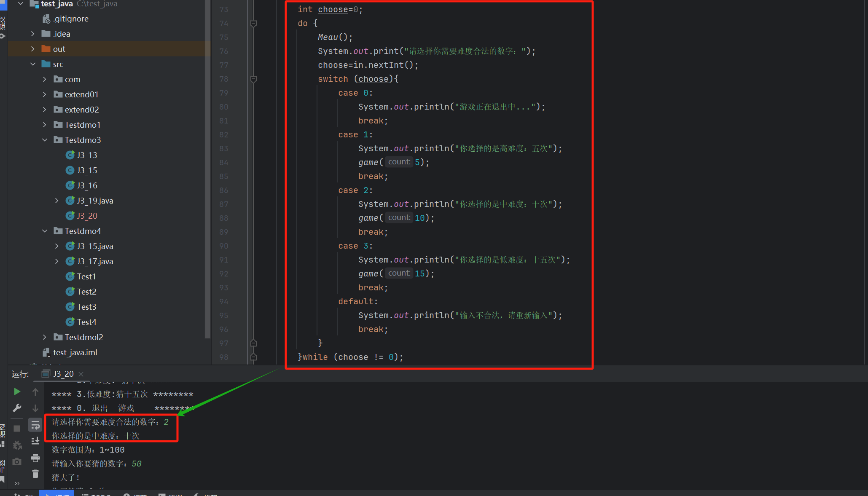Image resolution: width=868 pixels, height=496 pixels.
Task: Open class J3_15 in Testdmo3
Action: point(87,170)
